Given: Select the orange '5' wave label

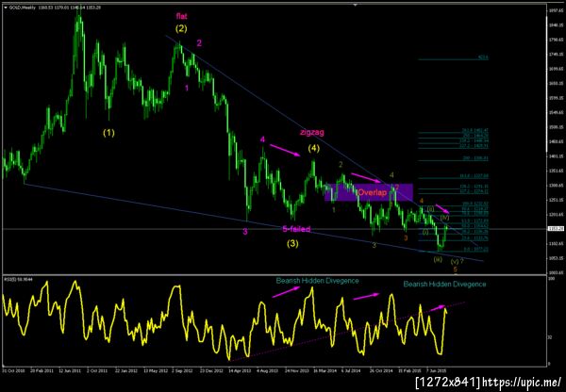Looking at the screenshot, I should [x=456, y=269].
